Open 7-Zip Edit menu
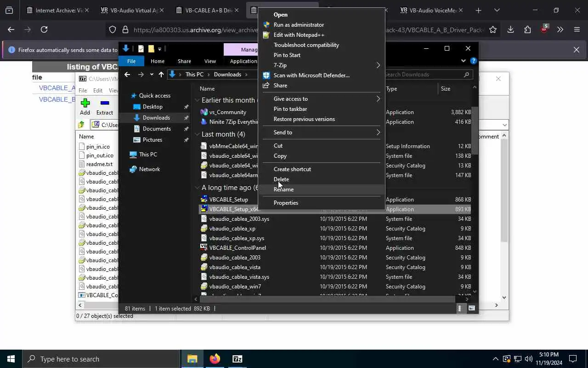Screen dimensions: 588x368 coord(98,91)
